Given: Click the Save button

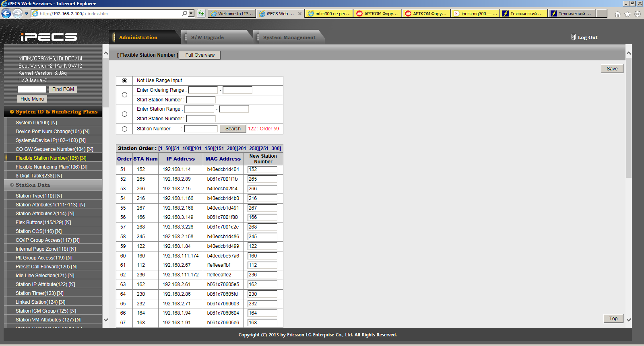Looking at the screenshot, I should 612,69.
